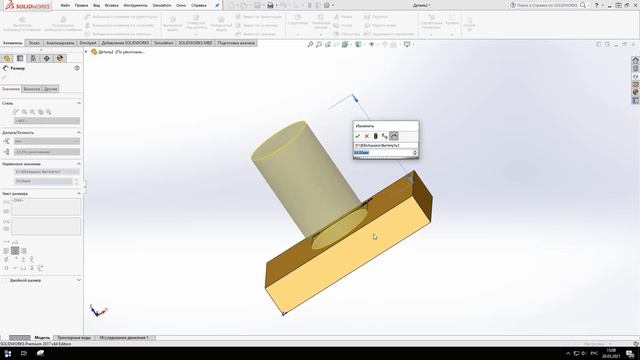Click the primary value field in left panel
The height and width of the screenshot is (360, 640).
pos(43,181)
